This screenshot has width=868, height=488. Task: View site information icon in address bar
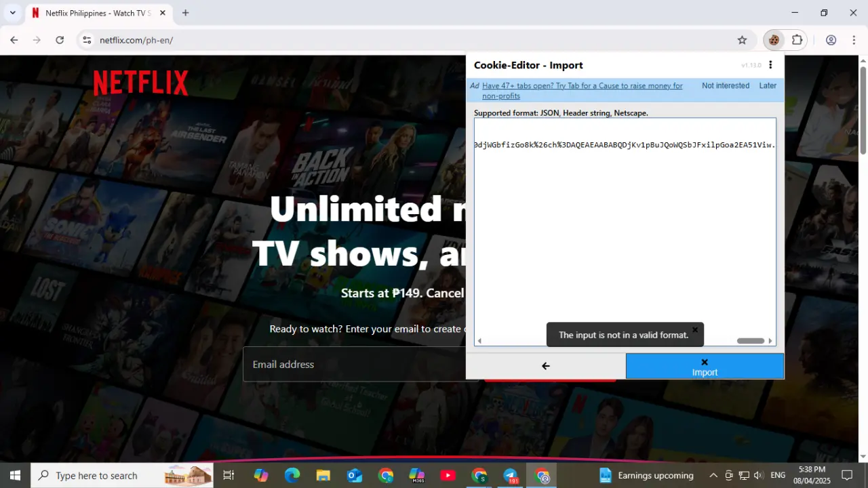coord(87,40)
